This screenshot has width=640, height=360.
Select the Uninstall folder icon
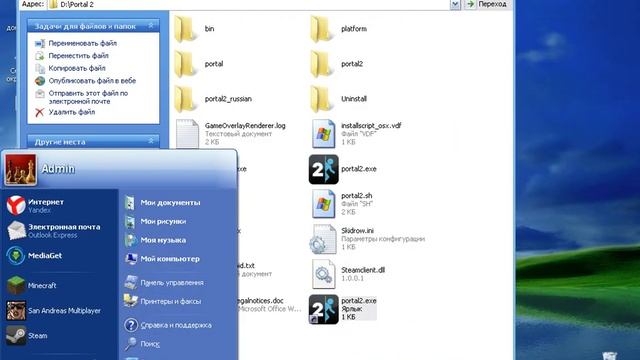[x=322, y=99]
